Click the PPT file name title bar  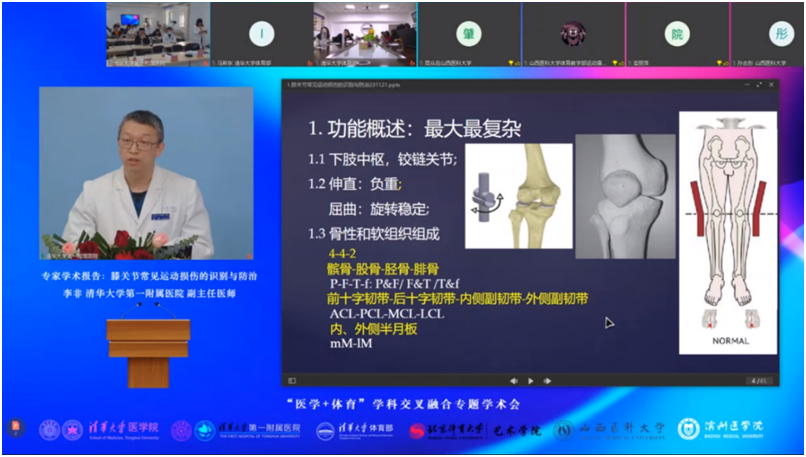400,86
